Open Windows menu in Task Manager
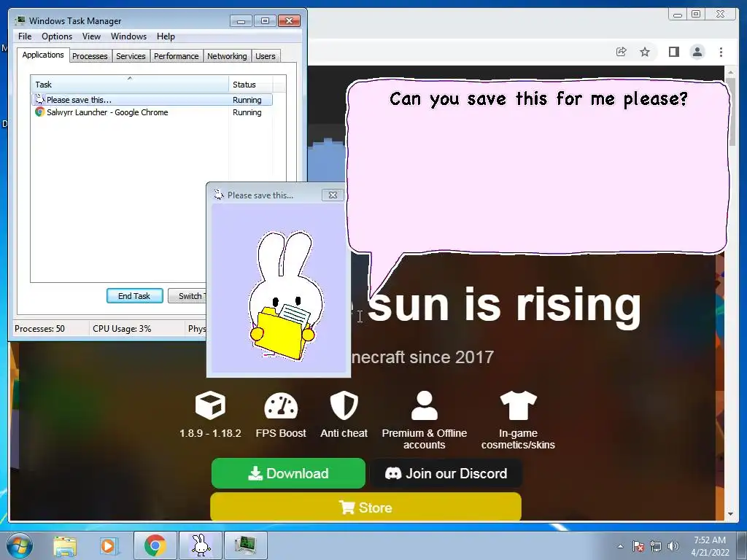The width and height of the screenshot is (747, 560). click(x=128, y=36)
